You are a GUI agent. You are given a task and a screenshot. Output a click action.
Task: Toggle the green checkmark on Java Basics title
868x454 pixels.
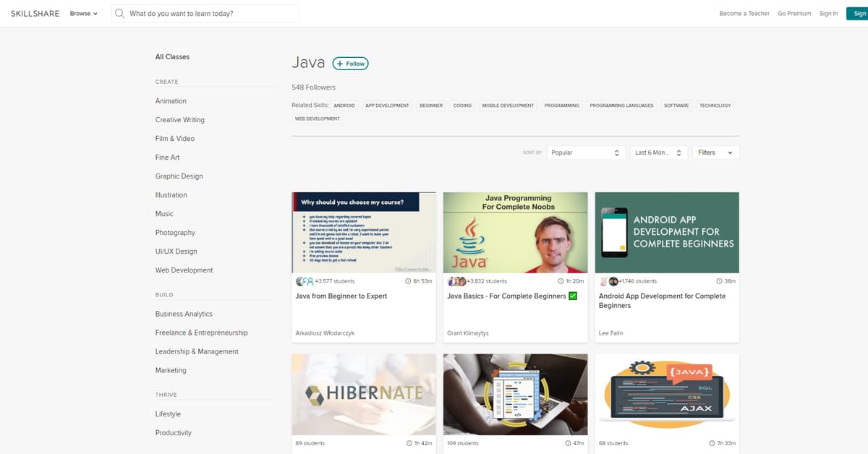coord(574,296)
